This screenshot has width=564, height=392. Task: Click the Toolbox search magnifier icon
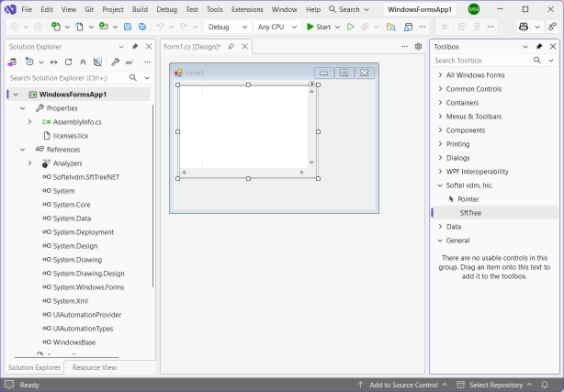coord(537,61)
